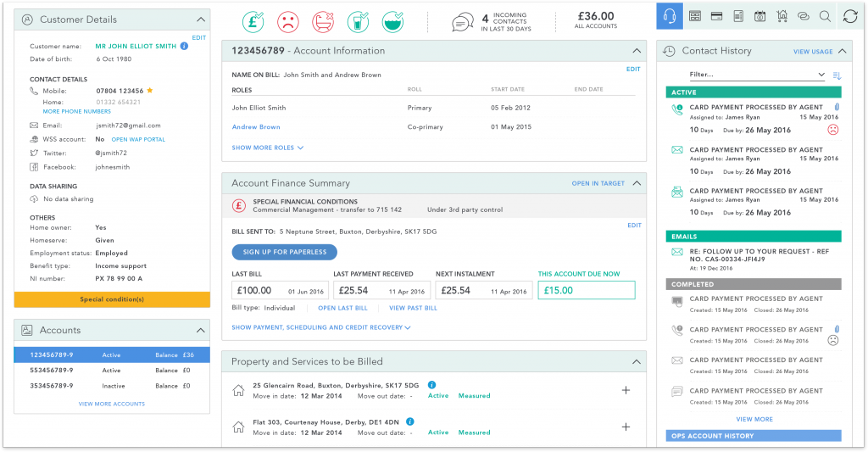Click the refresh arrows icon in top toolbar
This screenshot has width=868, height=452.
849,16
